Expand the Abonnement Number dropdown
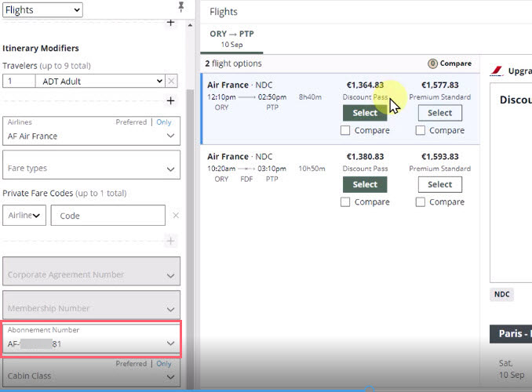The width and height of the screenshot is (532, 392). [171, 343]
